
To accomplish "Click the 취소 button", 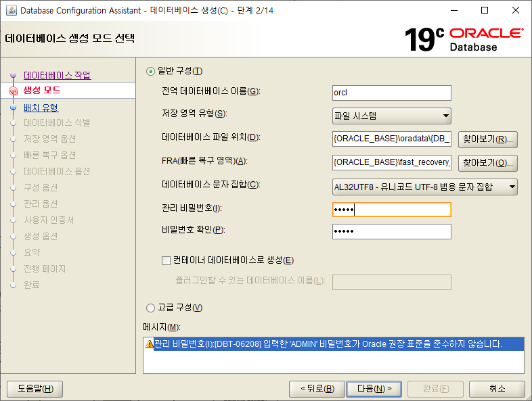I will click(497, 389).
